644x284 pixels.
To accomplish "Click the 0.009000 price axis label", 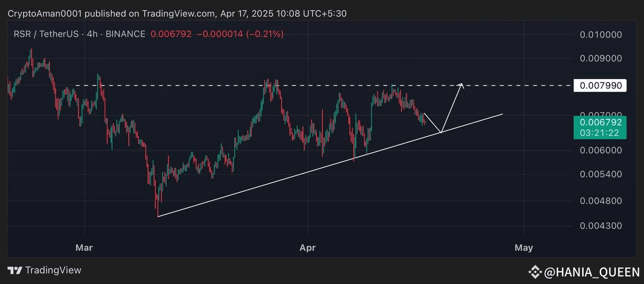I will [601, 58].
